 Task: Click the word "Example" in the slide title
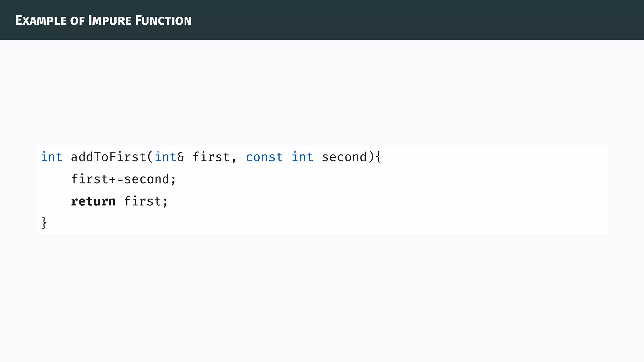coord(41,21)
